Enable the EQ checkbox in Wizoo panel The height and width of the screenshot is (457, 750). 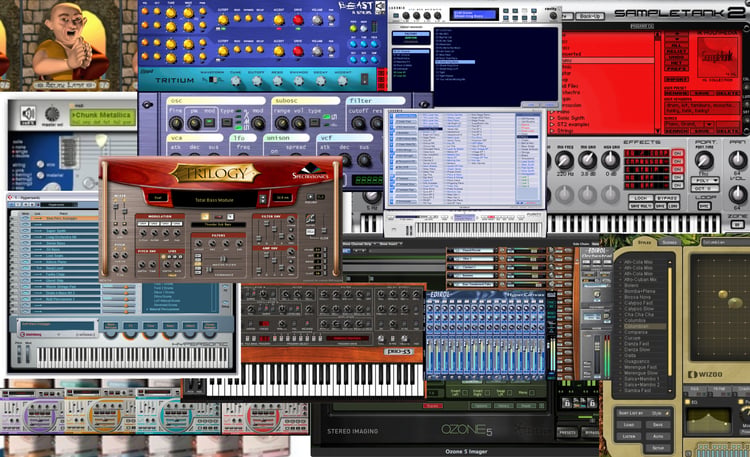pos(688,402)
